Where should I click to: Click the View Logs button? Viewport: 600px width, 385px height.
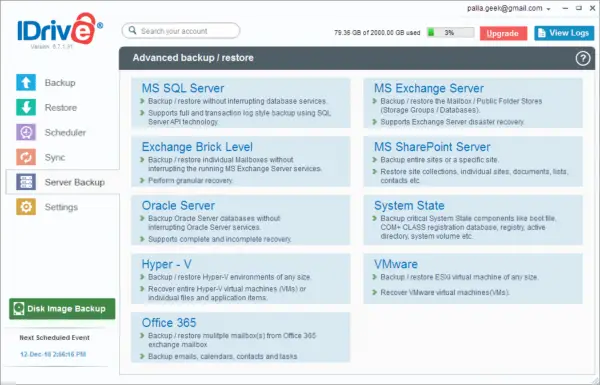click(564, 33)
